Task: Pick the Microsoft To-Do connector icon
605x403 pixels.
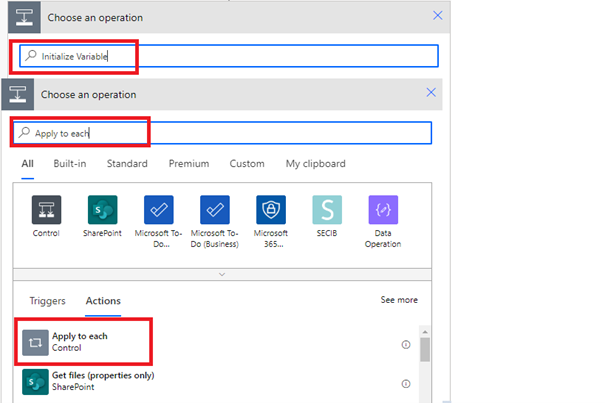Action: [159, 210]
